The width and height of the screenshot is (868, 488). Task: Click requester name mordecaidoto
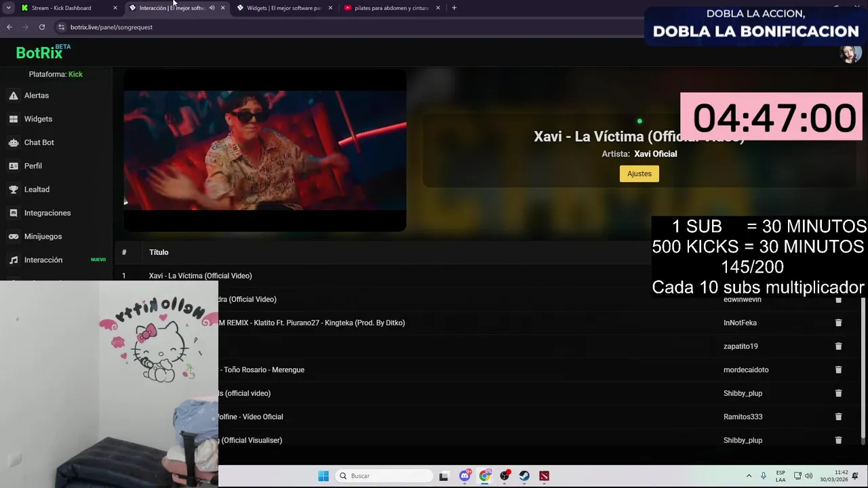746,370
